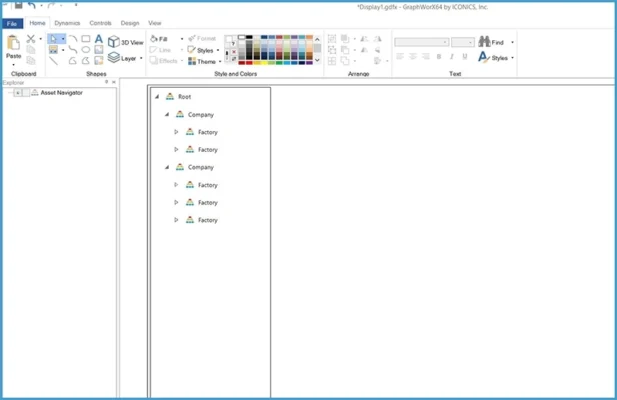Click the Fill button

click(x=160, y=39)
